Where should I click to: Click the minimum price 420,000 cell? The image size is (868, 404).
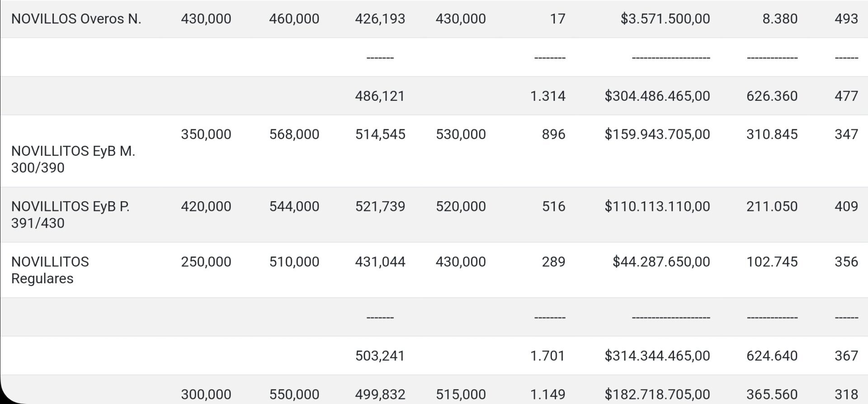pos(206,206)
